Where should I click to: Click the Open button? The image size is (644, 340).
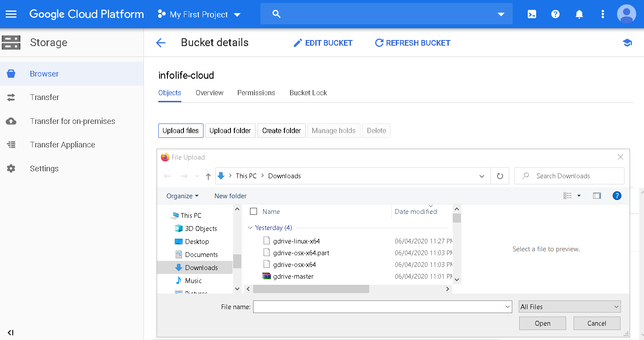pyautogui.click(x=543, y=323)
